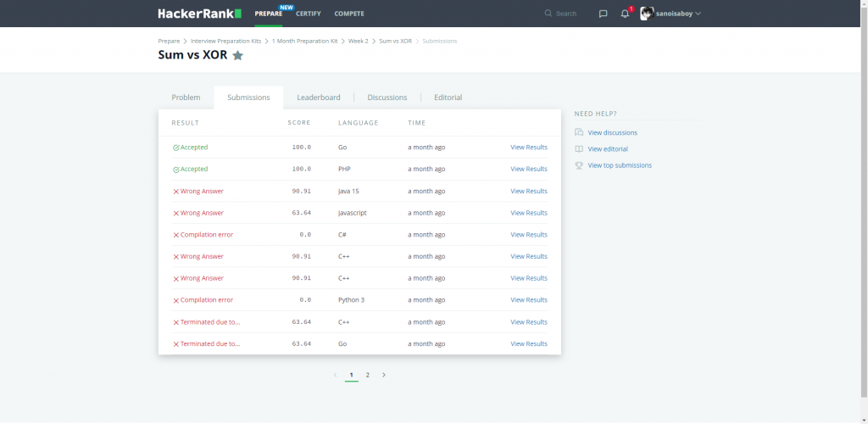The height and width of the screenshot is (424, 868).
Task: Go to Sum vs XOR breadcrumb
Action: [x=395, y=42]
